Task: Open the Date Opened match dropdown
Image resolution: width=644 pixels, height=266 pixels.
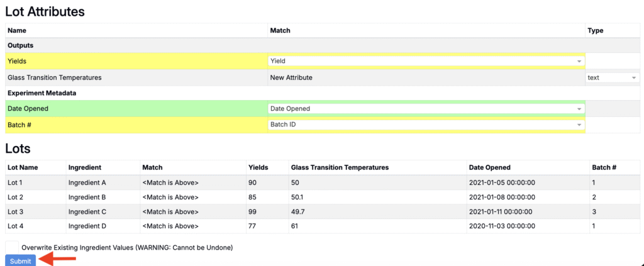Action: [426, 109]
